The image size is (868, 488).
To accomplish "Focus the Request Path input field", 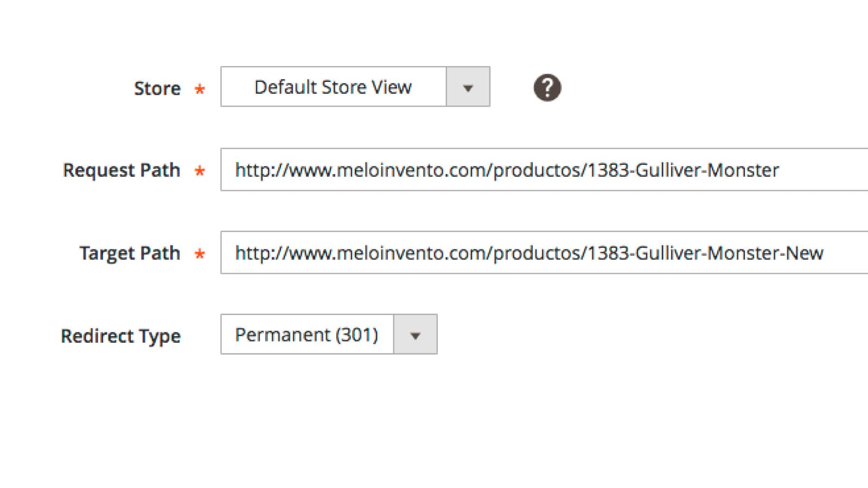I will click(544, 170).
